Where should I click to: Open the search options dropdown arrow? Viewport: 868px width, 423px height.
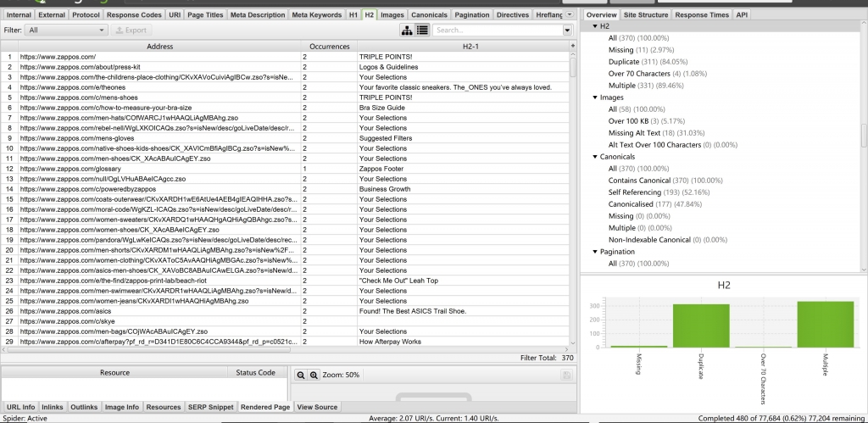567,31
